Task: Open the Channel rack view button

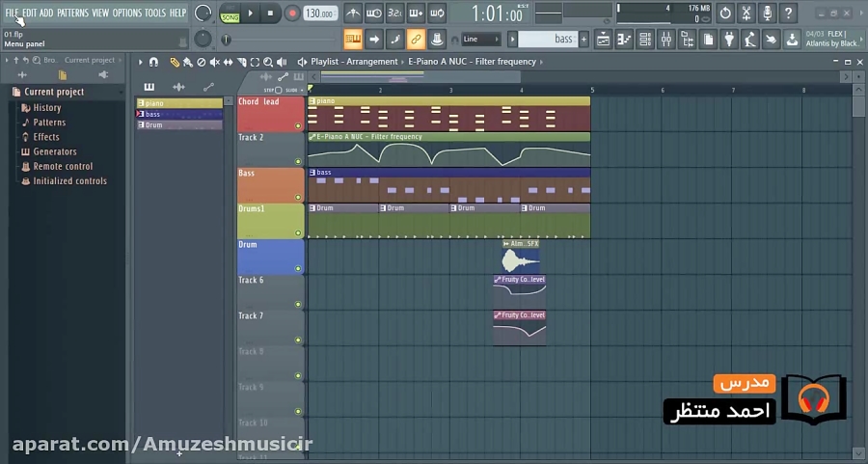Action: [645, 40]
